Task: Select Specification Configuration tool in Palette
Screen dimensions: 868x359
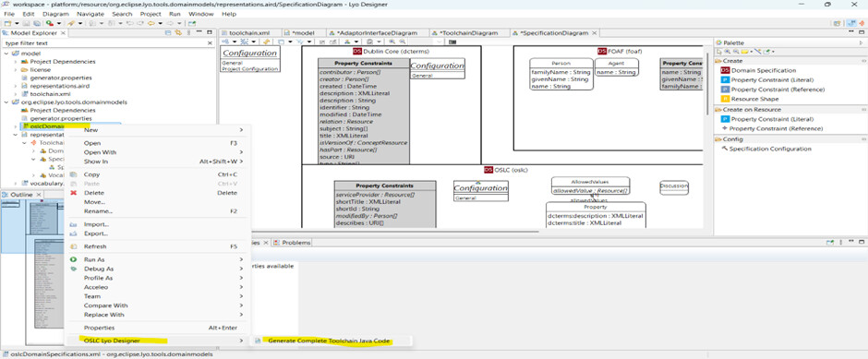Action: 766,149
